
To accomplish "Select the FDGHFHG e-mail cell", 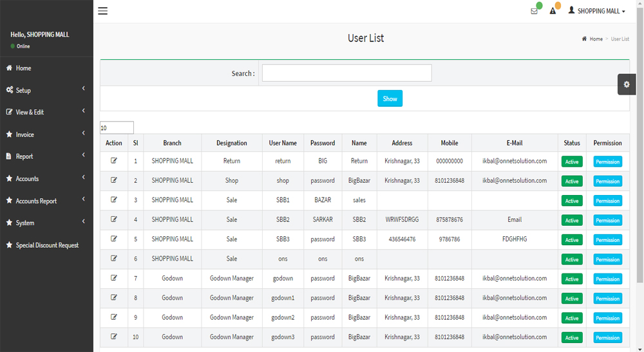I will 514,239.
